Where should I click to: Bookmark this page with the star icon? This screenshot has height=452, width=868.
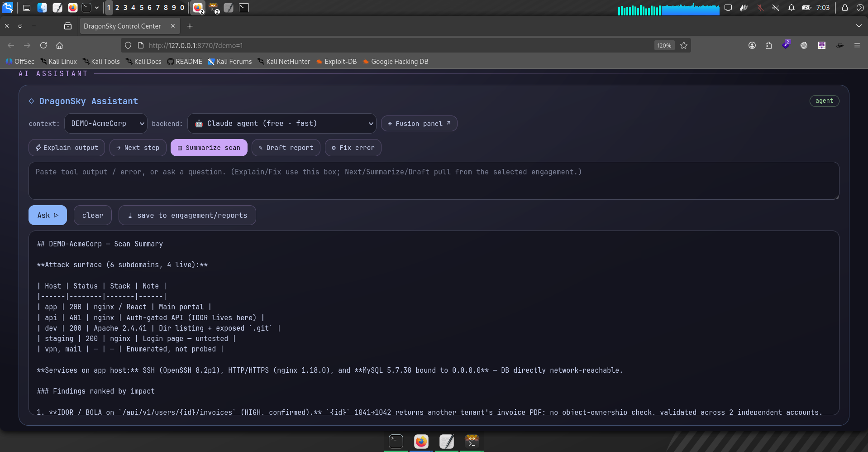click(684, 45)
